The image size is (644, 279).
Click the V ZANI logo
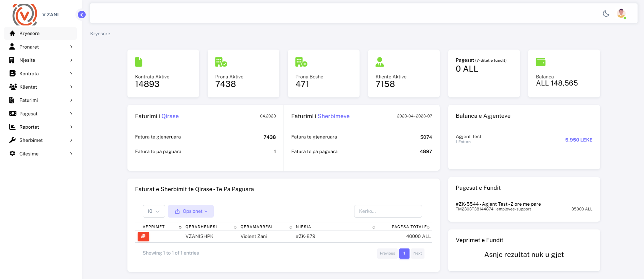tap(25, 15)
